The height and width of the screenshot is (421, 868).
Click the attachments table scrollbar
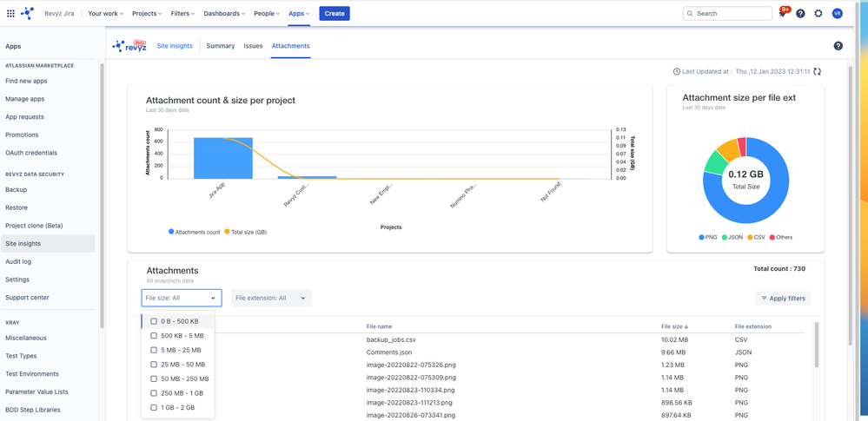point(817,344)
